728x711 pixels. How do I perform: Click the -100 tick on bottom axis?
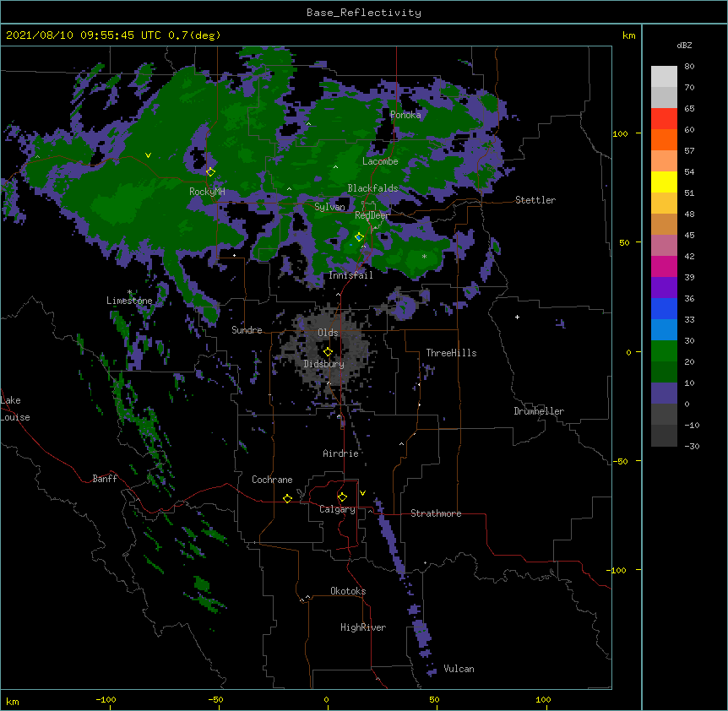click(106, 699)
